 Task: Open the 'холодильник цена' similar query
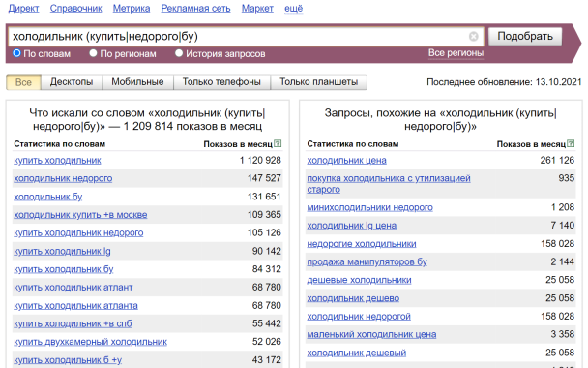(346, 161)
